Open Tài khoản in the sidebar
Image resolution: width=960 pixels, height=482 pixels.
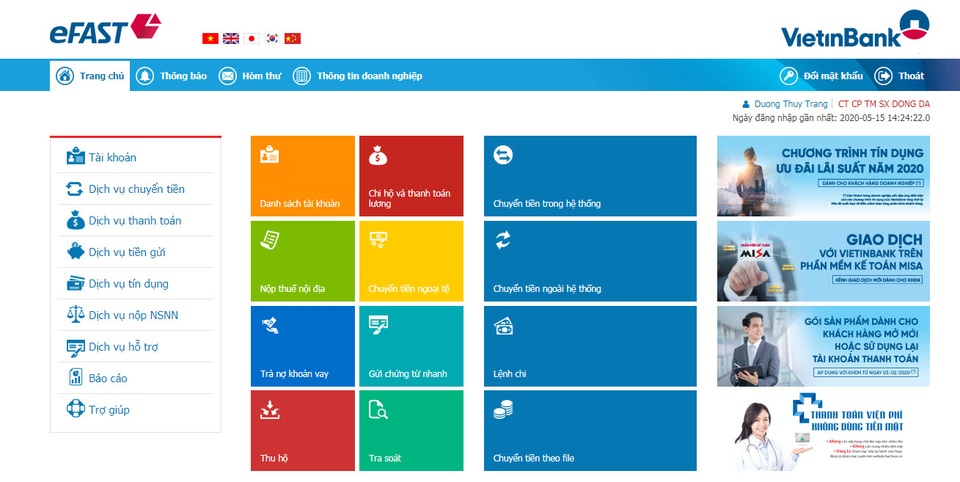136,157
